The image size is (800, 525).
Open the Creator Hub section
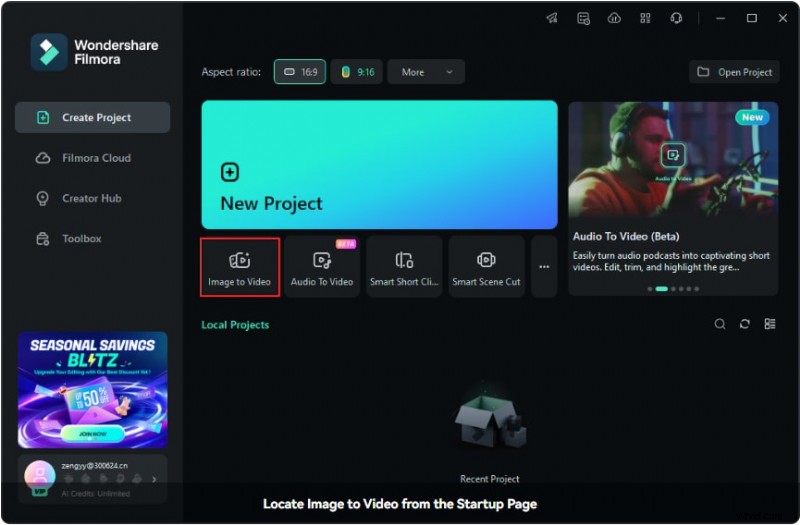[92, 198]
